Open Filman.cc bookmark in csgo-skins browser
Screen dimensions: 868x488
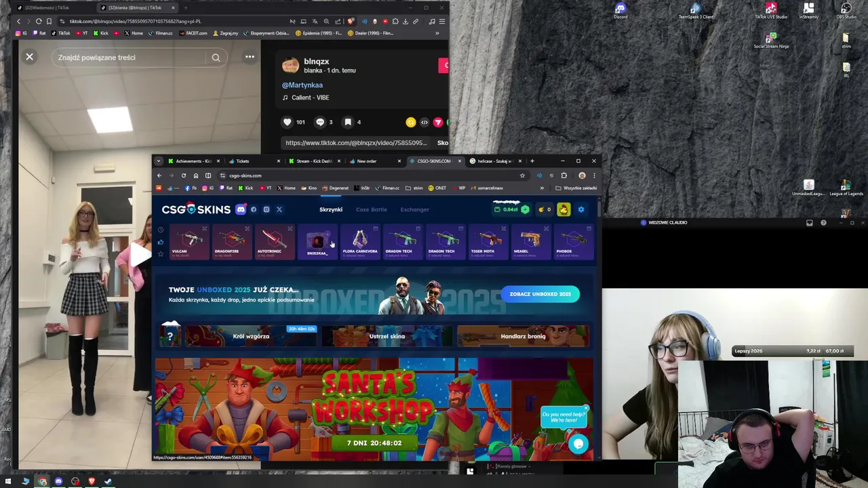pos(387,188)
